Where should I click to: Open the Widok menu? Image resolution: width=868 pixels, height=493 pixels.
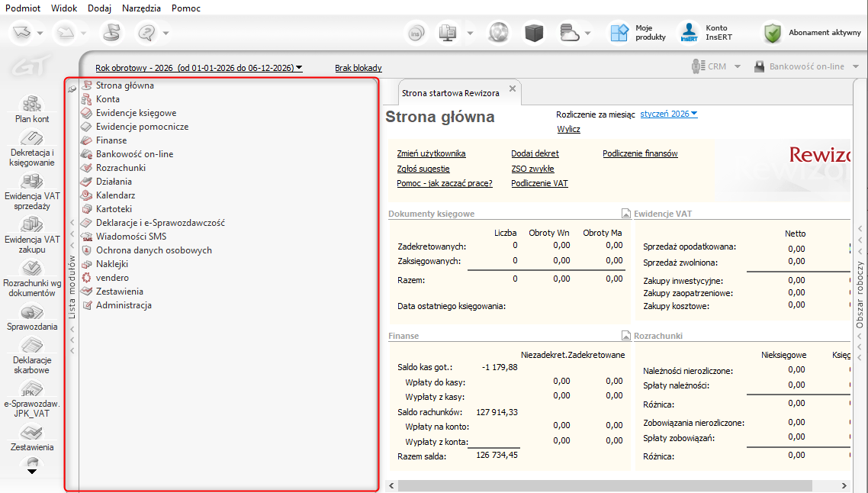[x=64, y=8]
